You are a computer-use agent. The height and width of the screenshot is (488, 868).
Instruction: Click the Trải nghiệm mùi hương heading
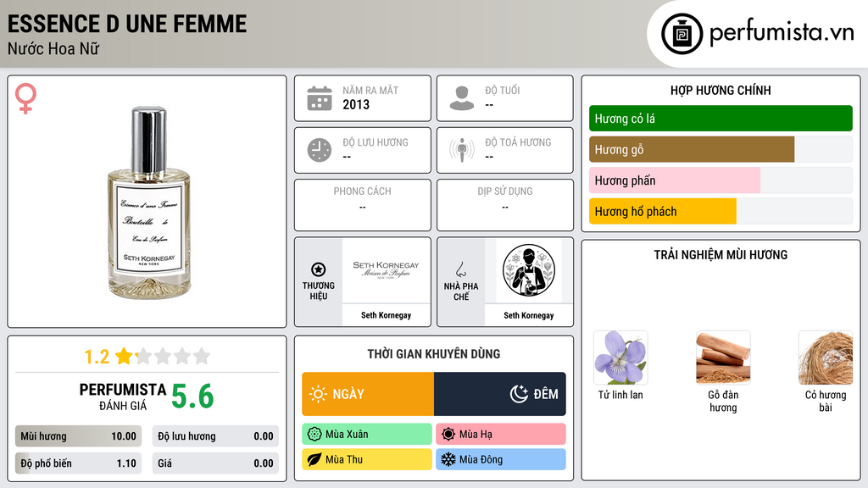721,255
